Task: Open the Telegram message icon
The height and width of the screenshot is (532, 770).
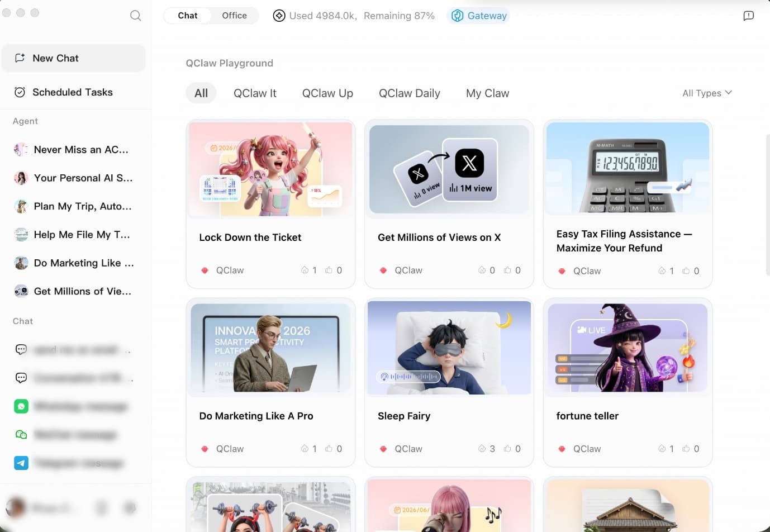Action: point(21,463)
